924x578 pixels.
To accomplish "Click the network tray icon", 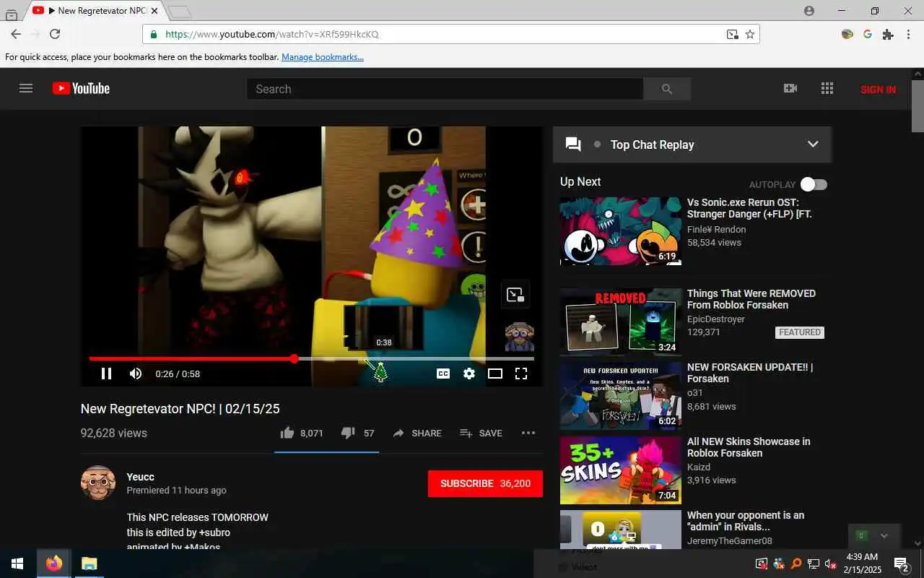I will (814, 564).
